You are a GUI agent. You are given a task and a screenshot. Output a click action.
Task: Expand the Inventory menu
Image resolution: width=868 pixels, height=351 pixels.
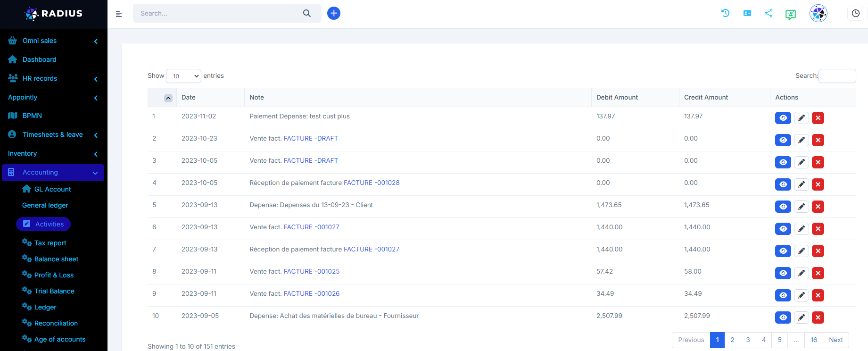pyautogui.click(x=53, y=153)
